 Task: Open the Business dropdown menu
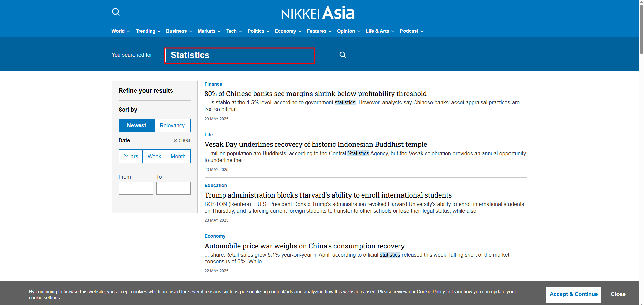pos(179,31)
